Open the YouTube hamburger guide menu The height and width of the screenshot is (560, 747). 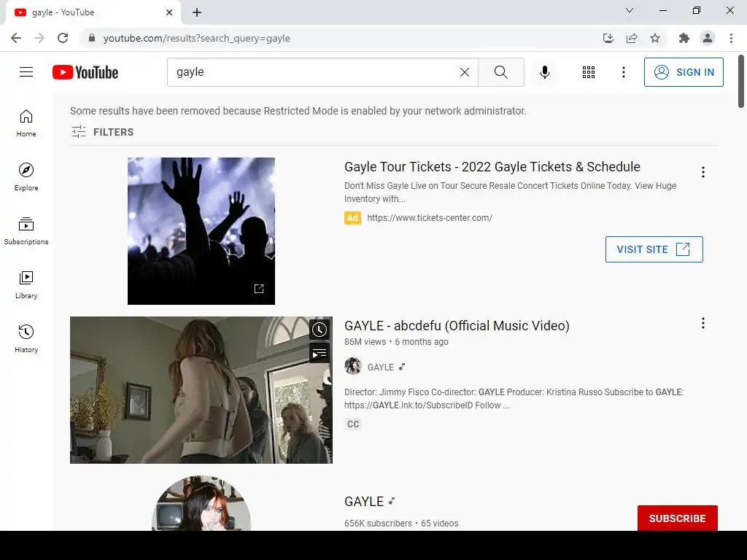[26, 72]
